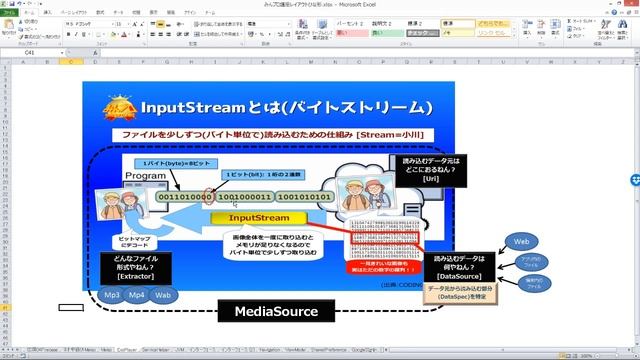640x360 pixels.
Task: Click the text orientation icon
Action: pyautogui.click(x=180, y=24)
